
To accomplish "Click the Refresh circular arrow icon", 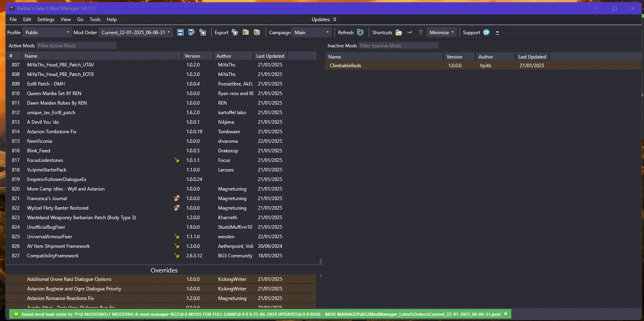I will point(360,32).
